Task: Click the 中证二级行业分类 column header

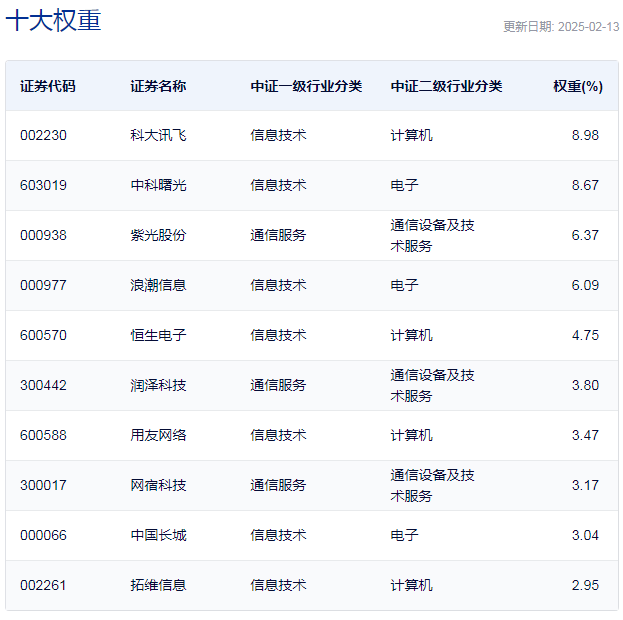Action: (446, 86)
